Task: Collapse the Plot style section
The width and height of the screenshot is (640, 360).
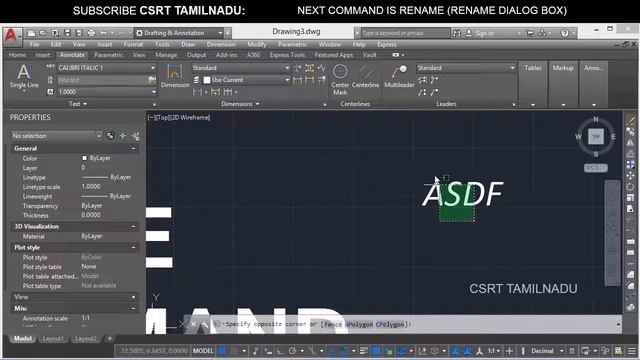Action: pos(133,247)
